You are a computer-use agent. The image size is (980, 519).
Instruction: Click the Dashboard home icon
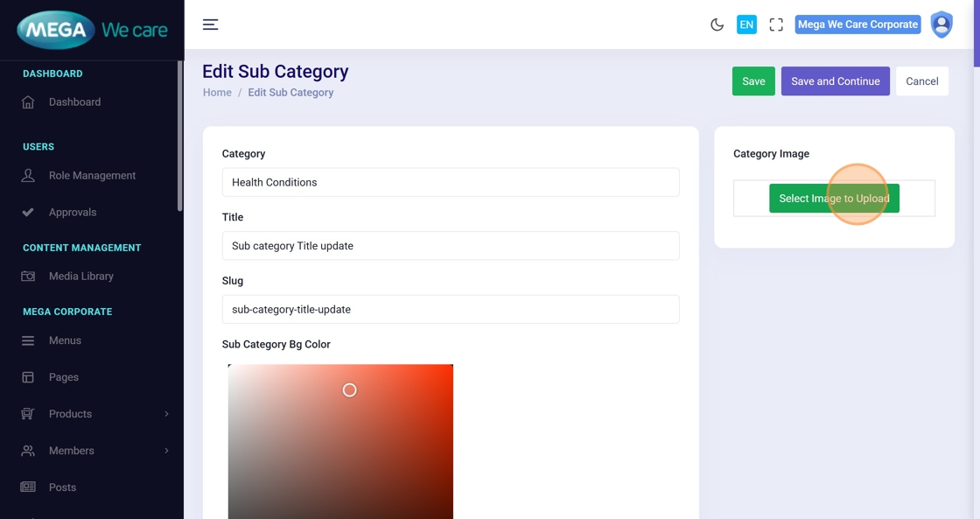coord(28,102)
